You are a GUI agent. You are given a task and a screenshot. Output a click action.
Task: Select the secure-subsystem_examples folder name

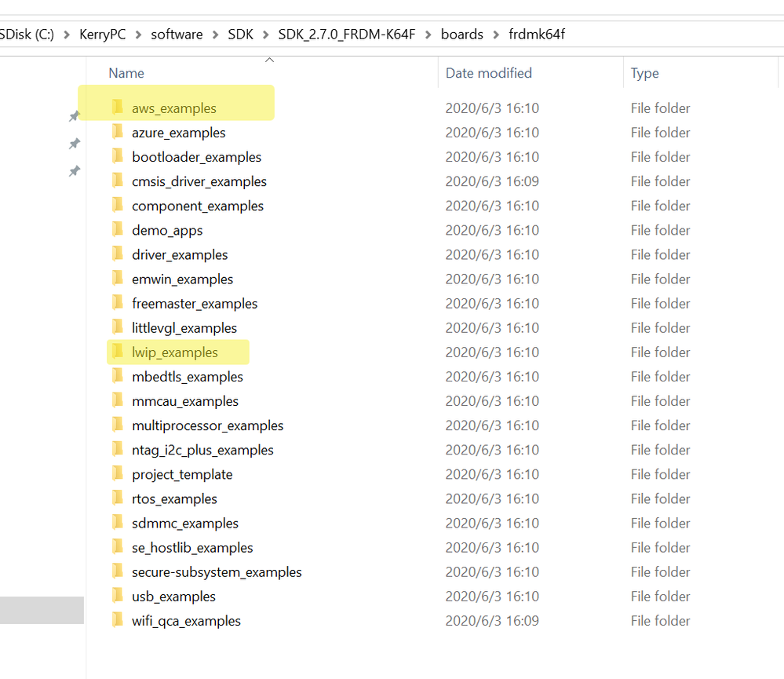[217, 572]
